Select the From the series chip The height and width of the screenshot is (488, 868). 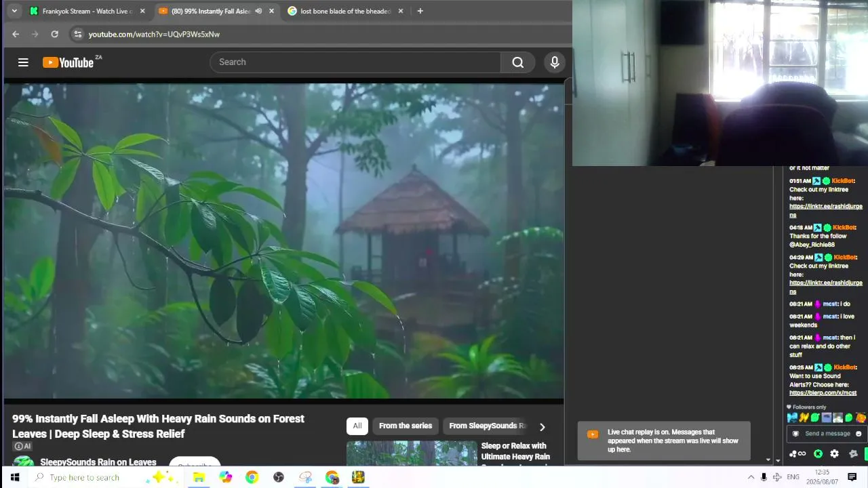(406, 426)
